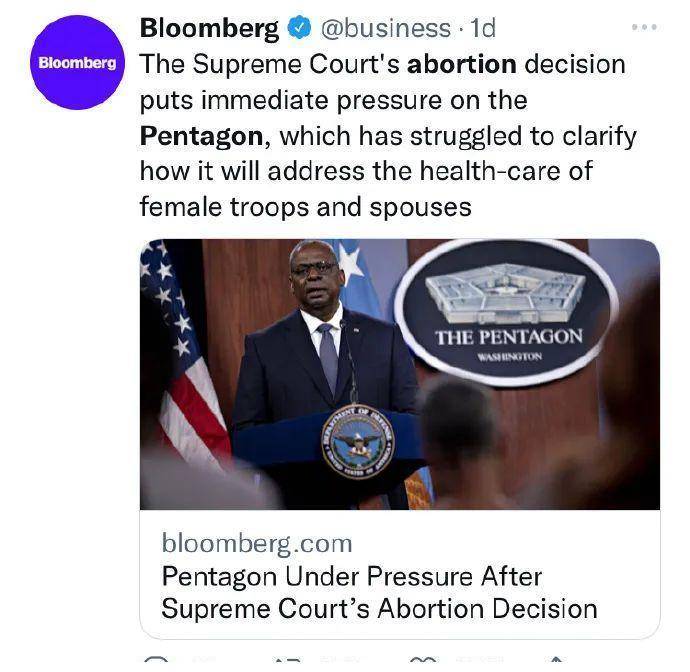Open the Pentagon Under Pressure article headline
The height and width of the screenshot is (672, 690).
coord(380,592)
